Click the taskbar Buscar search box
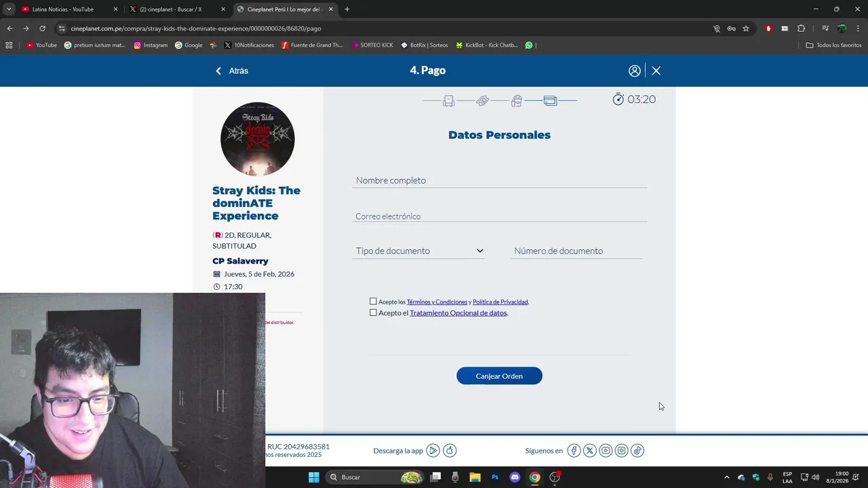The height and width of the screenshot is (488, 868). (375, 477)
